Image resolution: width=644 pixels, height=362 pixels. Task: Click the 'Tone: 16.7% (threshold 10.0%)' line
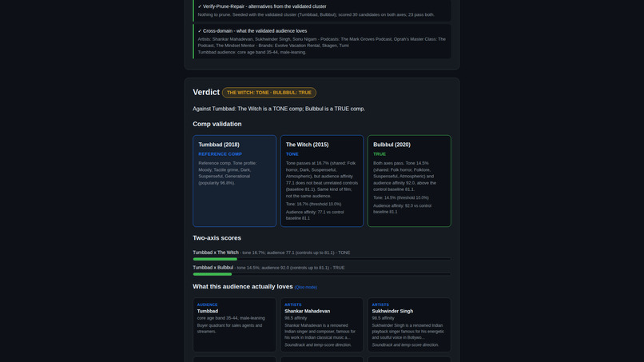point(313,205)
